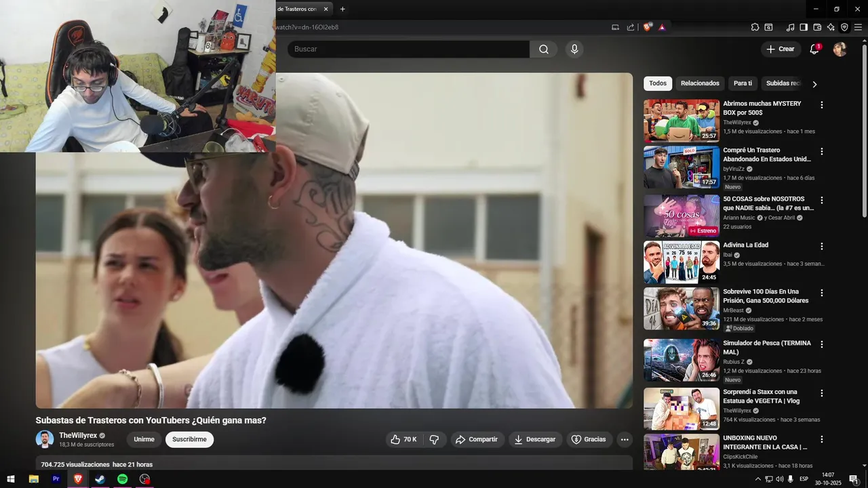The height and width of the screenshot is (488, 868).
Task: Open ESP language input selector
Action: click(x=804, y=479)
